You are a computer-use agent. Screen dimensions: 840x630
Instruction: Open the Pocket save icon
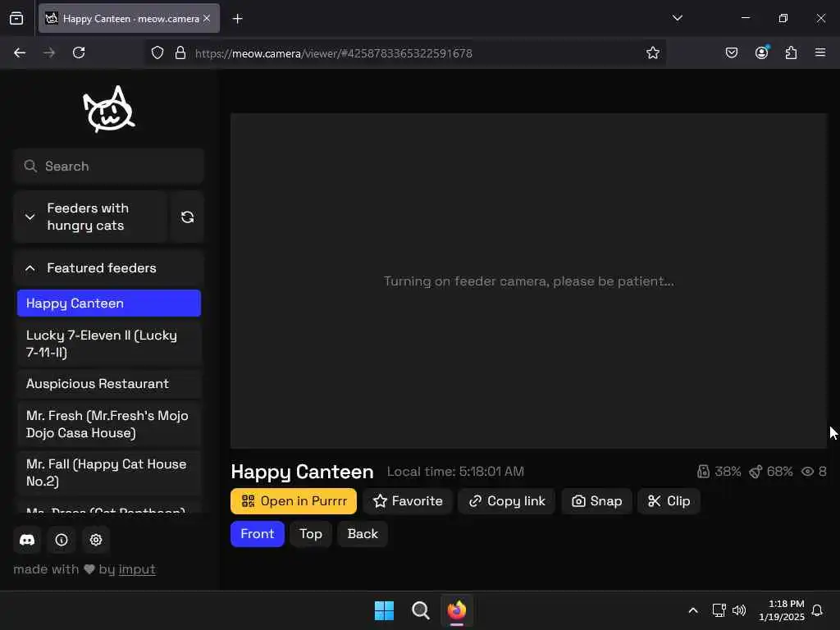[731, 52]
